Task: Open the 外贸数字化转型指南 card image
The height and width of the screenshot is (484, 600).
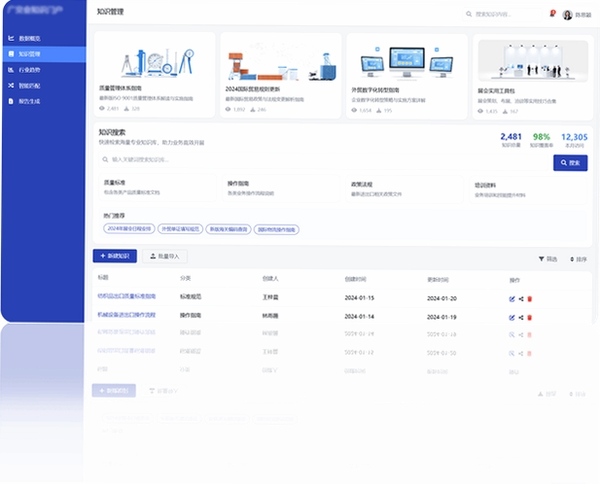Action: point(407,62)
